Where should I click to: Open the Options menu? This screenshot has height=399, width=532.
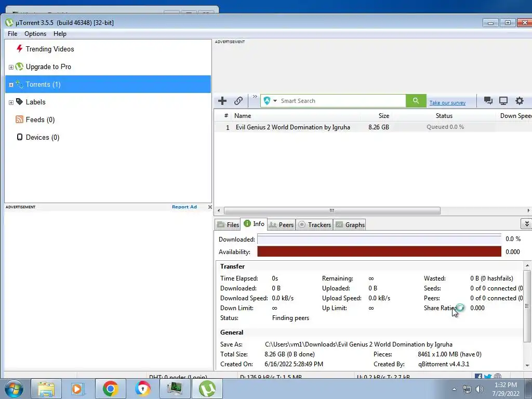click(x=35, y=34)
